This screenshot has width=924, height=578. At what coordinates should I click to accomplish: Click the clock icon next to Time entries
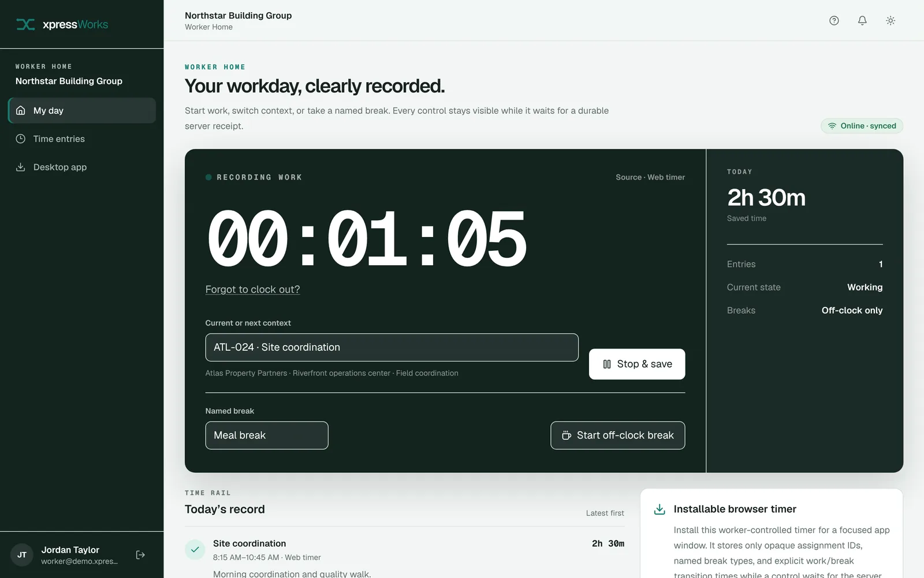coord(21,139)
